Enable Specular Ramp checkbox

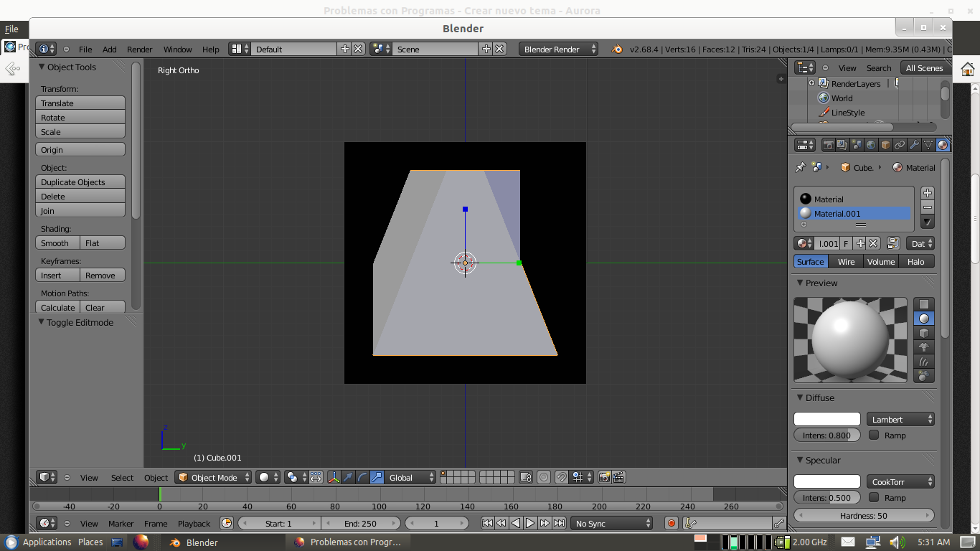[874, 497]
